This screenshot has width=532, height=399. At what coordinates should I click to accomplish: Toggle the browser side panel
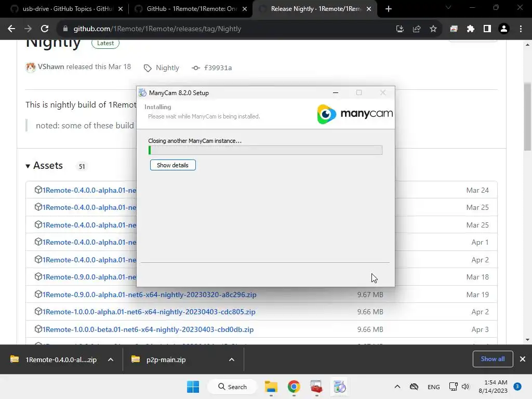[487, 29]
